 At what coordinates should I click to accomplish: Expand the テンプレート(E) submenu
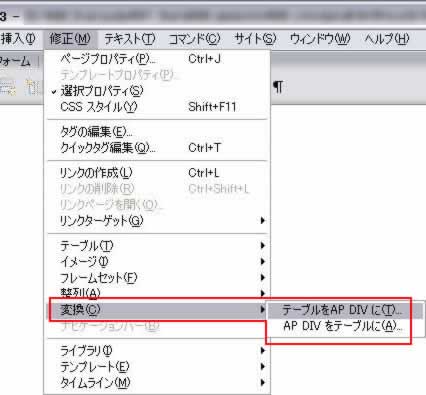coord(157,367)
